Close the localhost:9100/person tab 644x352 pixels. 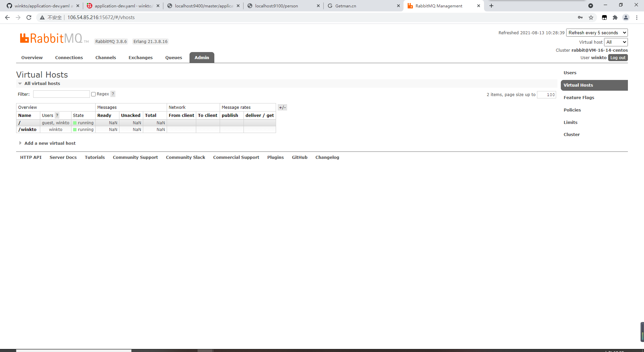tap(318, 6)
